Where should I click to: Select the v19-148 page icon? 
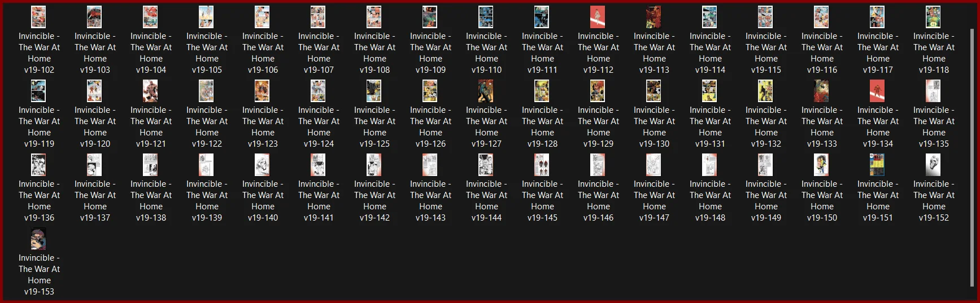click(x=709, y=165)
